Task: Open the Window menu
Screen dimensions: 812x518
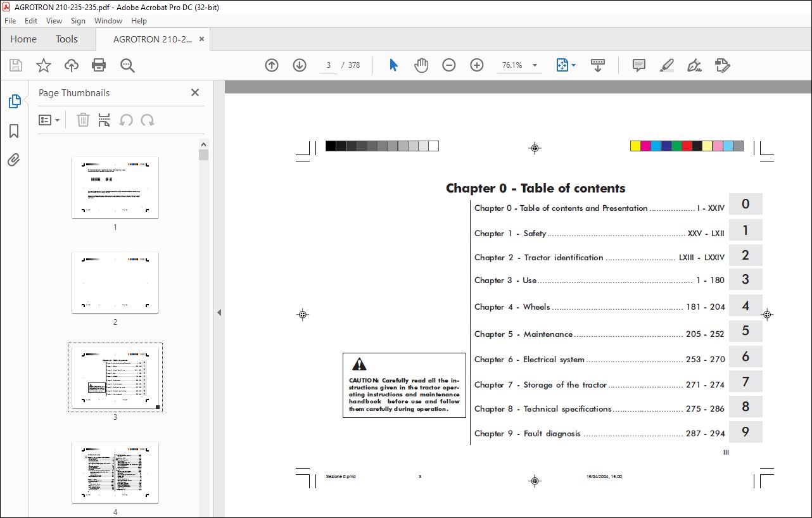Action: 108,21
